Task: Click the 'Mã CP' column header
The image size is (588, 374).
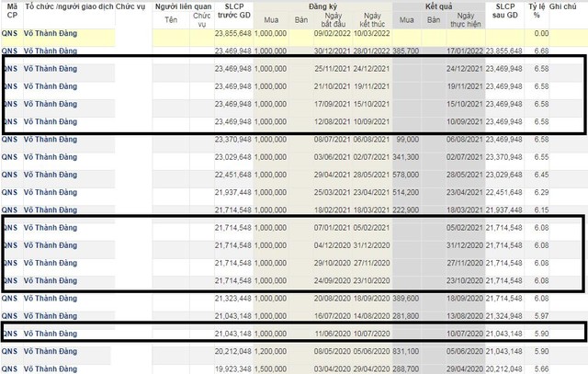Action: [10, 11]
